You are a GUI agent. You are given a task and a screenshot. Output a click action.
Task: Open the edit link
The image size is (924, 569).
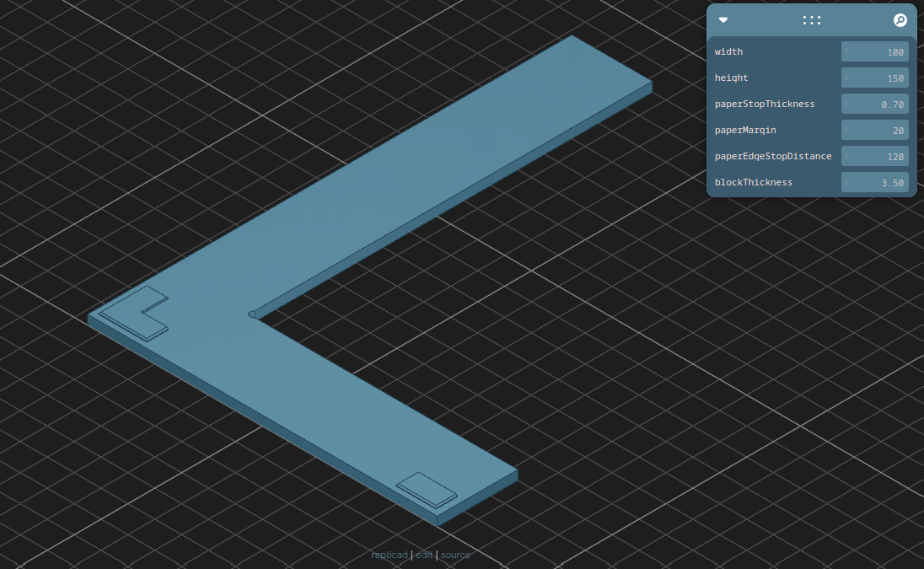pyautogui.click(x=424, y=555)
